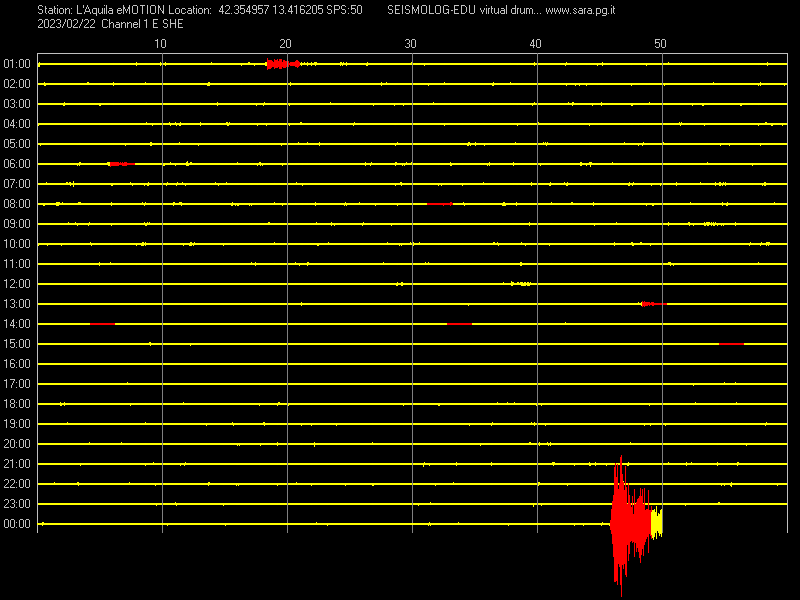Select the red event on the 01:00 trace
The width and height of the screenshot is (800, 600).
tap(283, 64)
